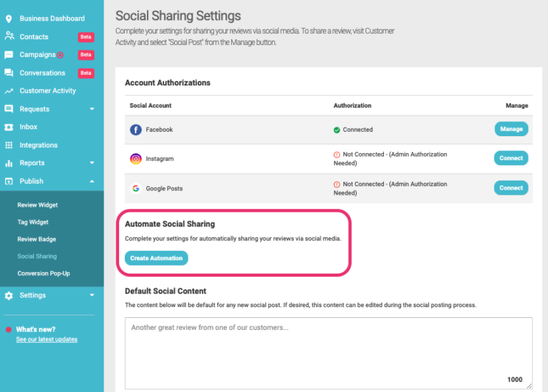Viewport: 548px width, 392px height.
Task: Select Conversion Pop-Up in Publish menu
Action: [44, 273]
